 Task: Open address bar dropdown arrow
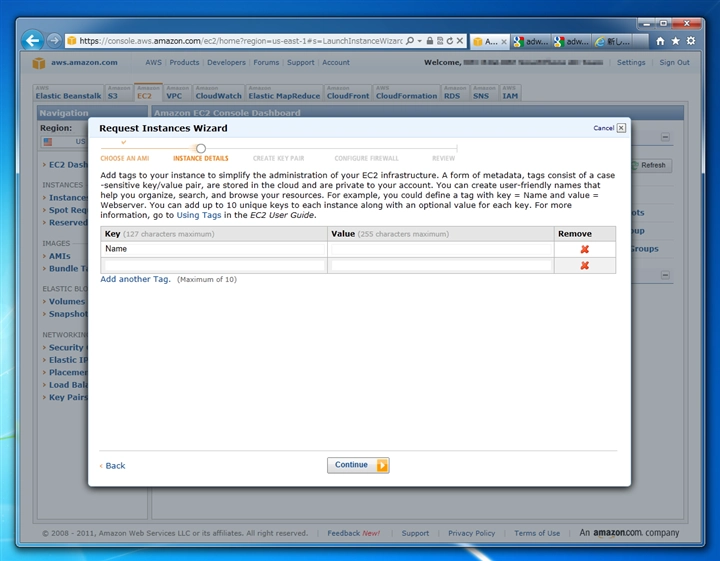click(419, 41)
